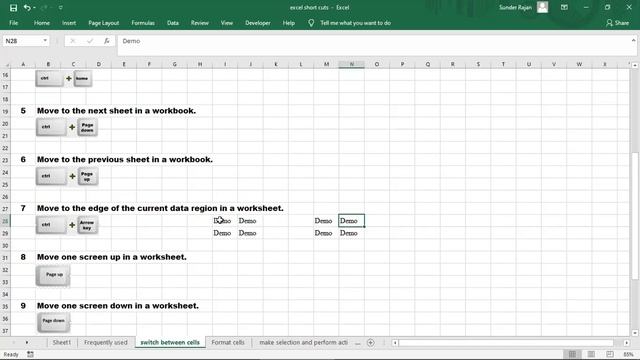Click the Name Box showing N28
640x360 pixels.
click(22, 41)
